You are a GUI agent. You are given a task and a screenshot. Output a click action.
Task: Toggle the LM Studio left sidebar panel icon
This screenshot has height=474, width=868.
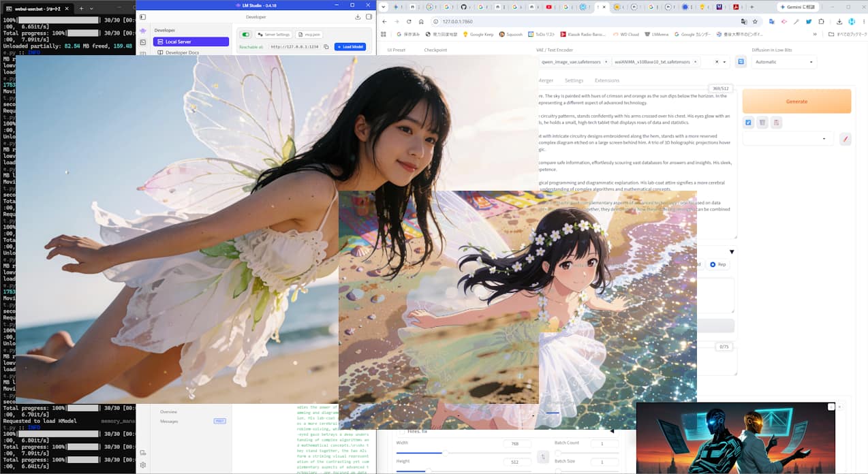pos(143,17)
